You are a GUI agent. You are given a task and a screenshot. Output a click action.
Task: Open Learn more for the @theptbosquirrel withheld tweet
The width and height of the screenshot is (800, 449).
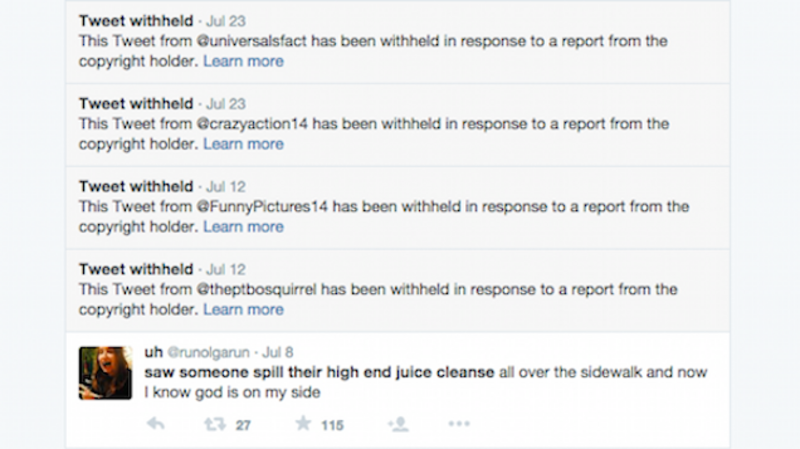click(x=243, y=310)
